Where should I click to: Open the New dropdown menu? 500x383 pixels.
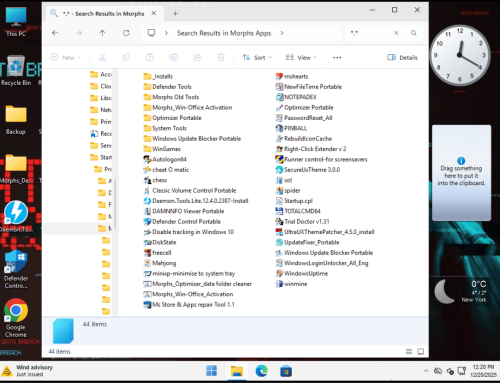[66, 57]
